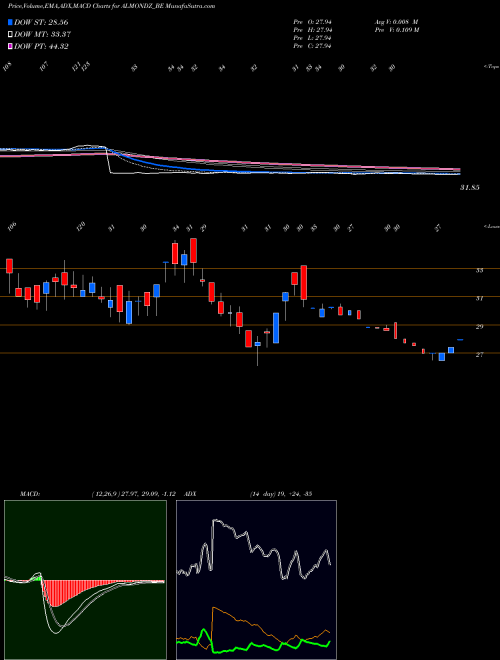Click the 'Pre V: 0.109 M' volume text
Image resolution: width=500 pixels, height=660 pixels.
pyautogui.click(x=396, y=30)
